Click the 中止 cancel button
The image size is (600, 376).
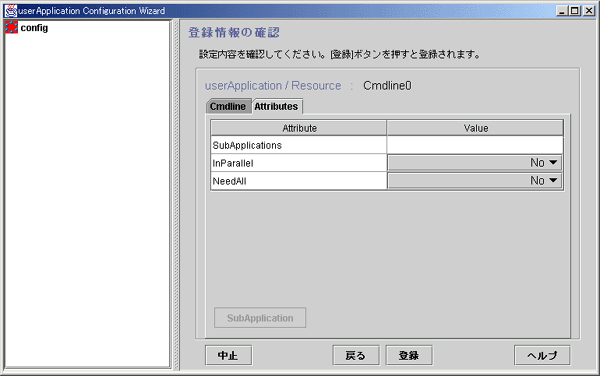coord(228,356)
